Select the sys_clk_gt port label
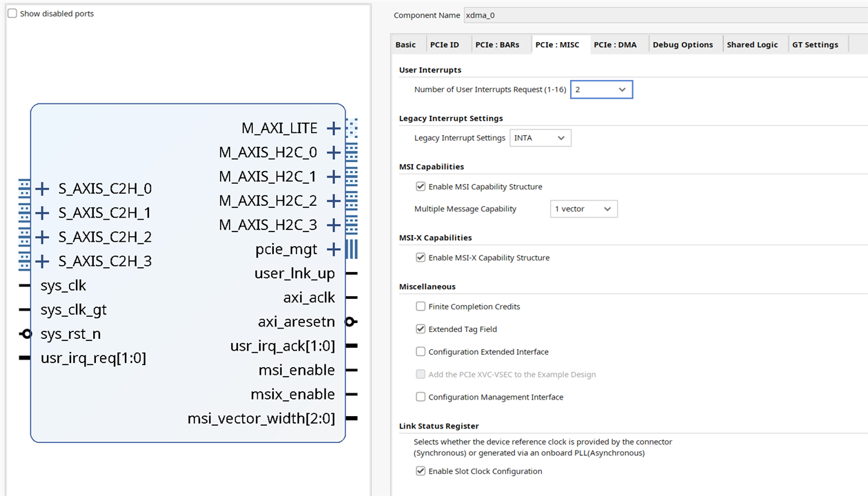Viewport: 868px width, 496px height. click(x=74, y=310)
